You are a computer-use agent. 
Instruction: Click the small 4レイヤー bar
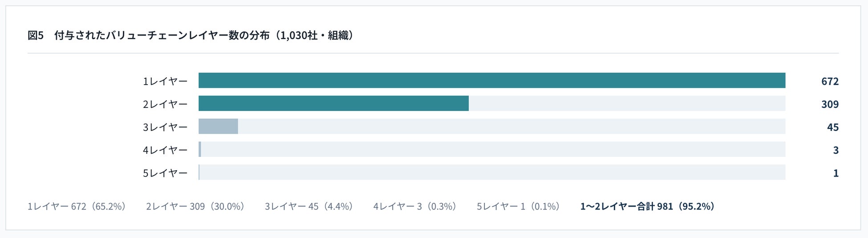pyautogui.click(x=200, y=149)
